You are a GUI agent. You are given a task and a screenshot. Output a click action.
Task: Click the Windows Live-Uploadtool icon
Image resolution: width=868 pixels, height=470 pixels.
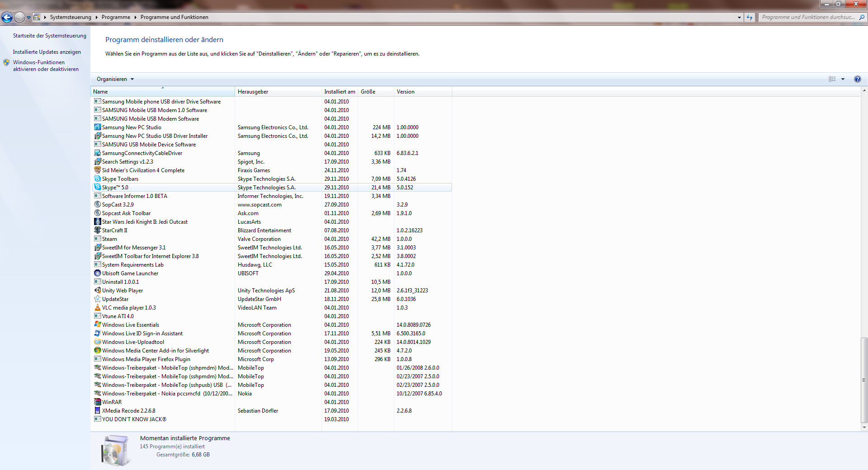pos(97,342)
